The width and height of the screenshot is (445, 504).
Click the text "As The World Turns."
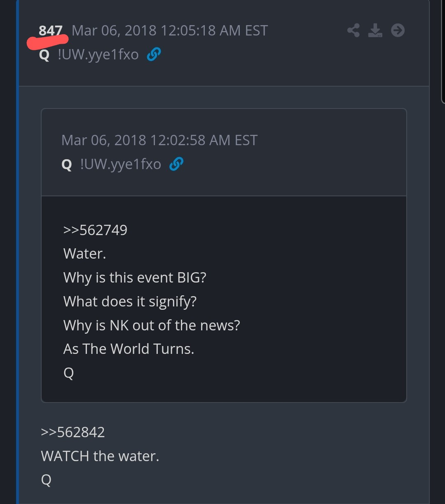tap(129, 349)
